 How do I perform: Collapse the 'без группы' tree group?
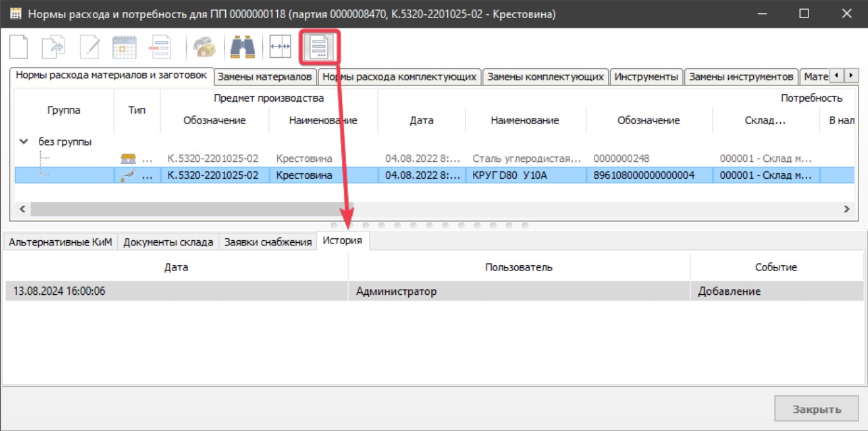coord(24,142)
